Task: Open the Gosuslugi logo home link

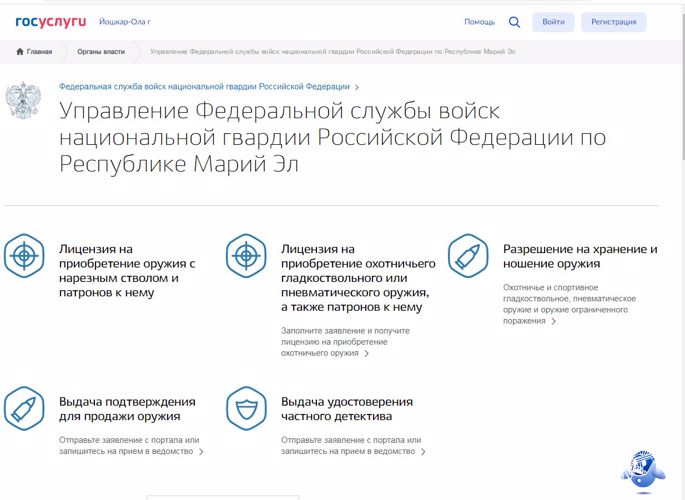Action: coord(51,22)
